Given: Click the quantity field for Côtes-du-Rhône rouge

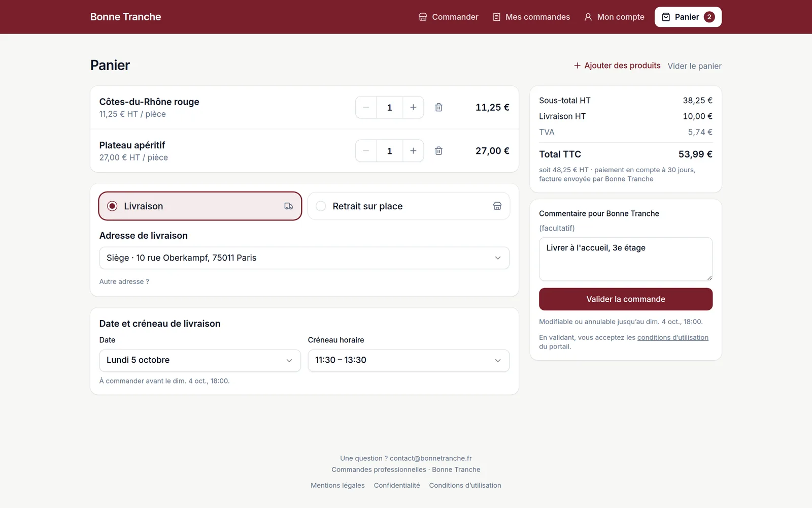Looking at the screenshot, I should click(x=390, y=107).
